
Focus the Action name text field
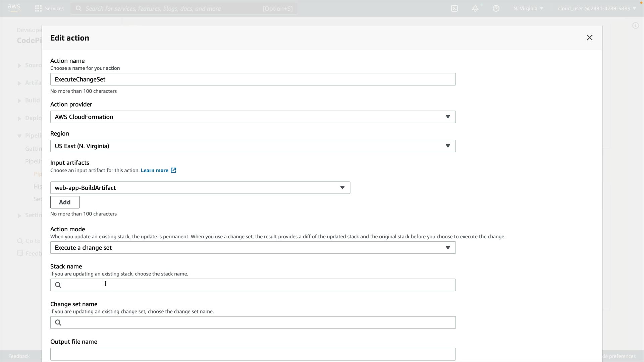[x=253, y=79]
